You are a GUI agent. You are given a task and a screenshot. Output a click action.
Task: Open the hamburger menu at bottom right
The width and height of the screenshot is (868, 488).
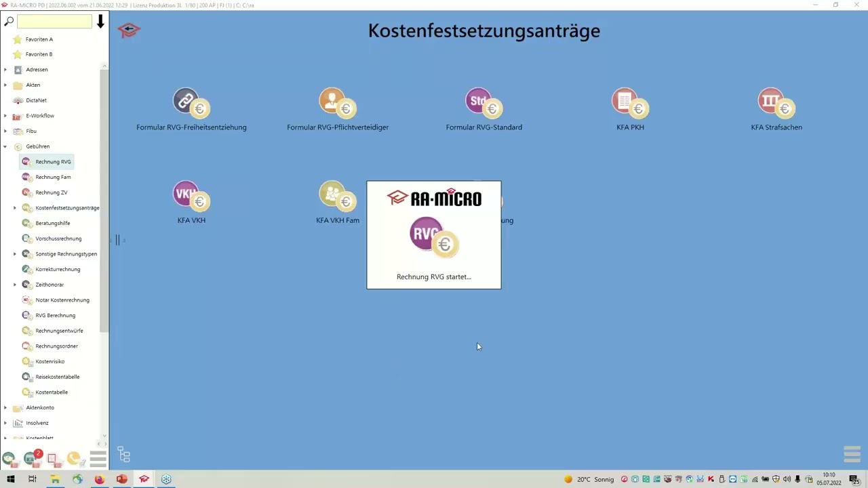click(852, 453)
